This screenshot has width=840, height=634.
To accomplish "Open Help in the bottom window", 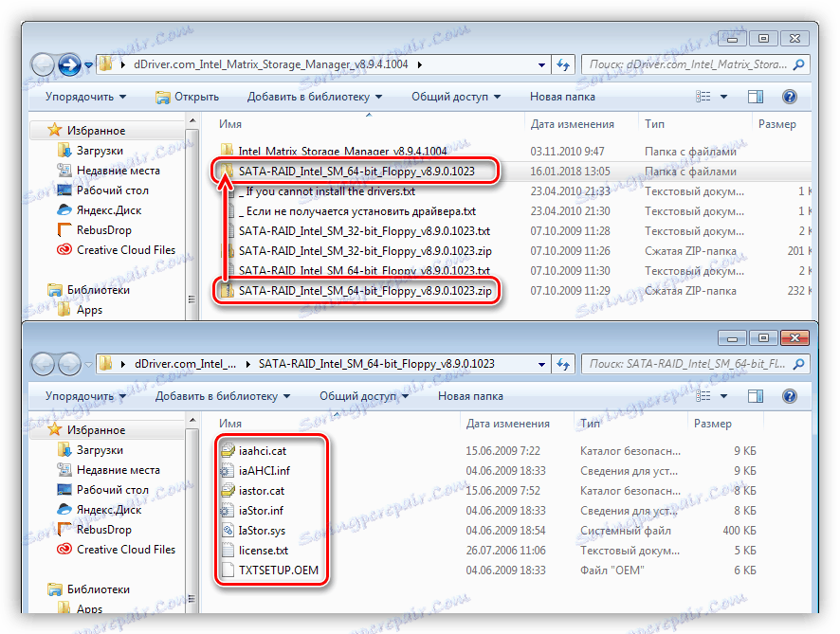I will coord(790,396).
